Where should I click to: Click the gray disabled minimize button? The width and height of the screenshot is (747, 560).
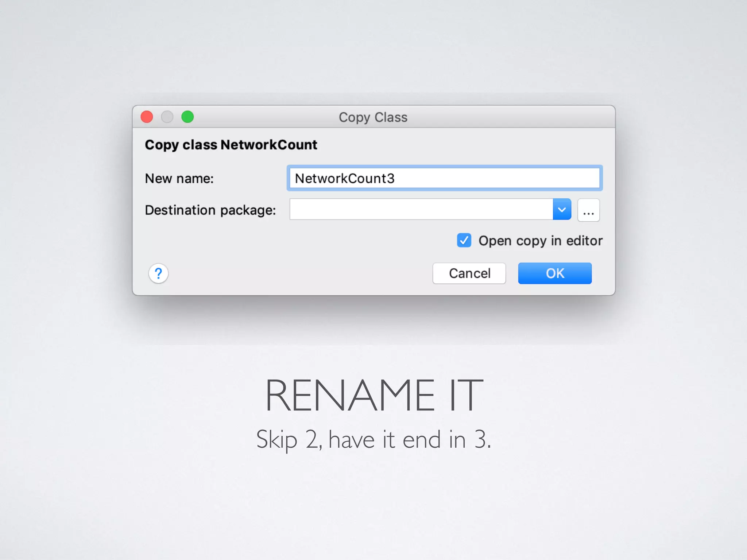pos(167,117)
